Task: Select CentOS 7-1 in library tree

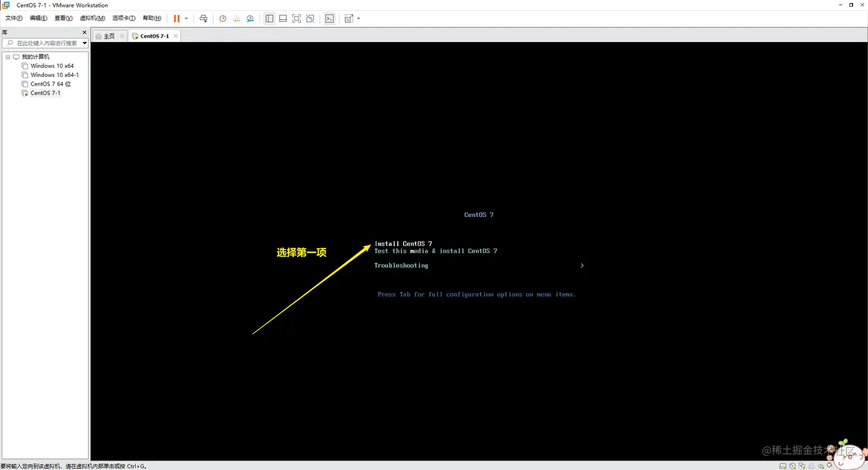Action: tap(45, 93)
